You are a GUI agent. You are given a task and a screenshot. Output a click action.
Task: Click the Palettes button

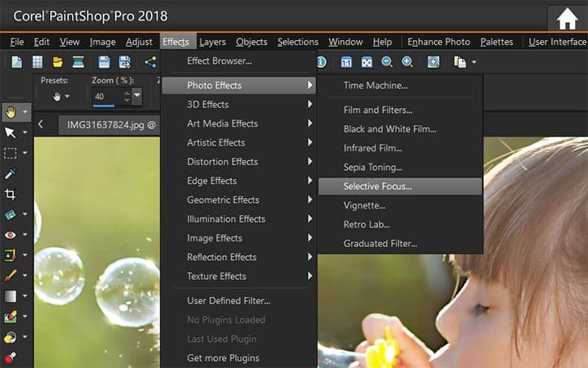(497, 42)
